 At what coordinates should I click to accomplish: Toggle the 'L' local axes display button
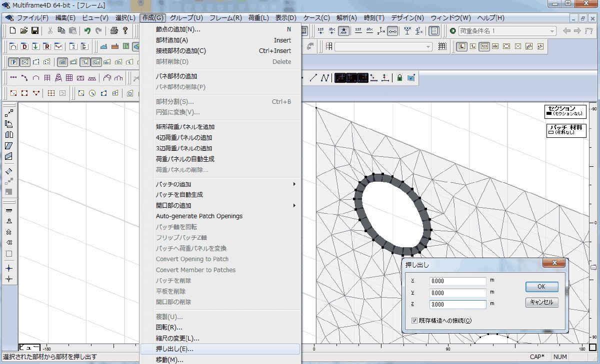coord(462,46)
